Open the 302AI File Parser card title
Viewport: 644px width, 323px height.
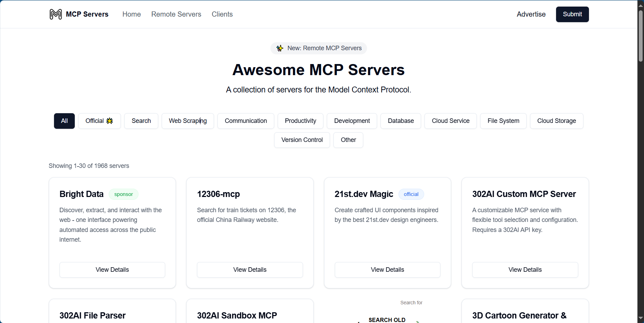(92, 316)
